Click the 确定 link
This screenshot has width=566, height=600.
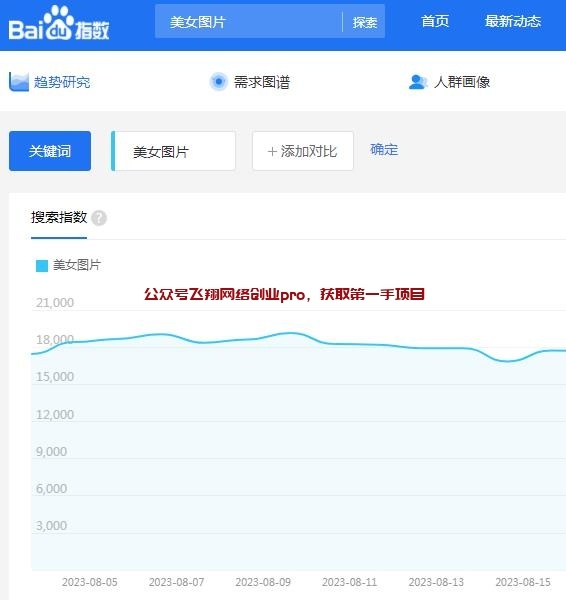coord(384,150)
